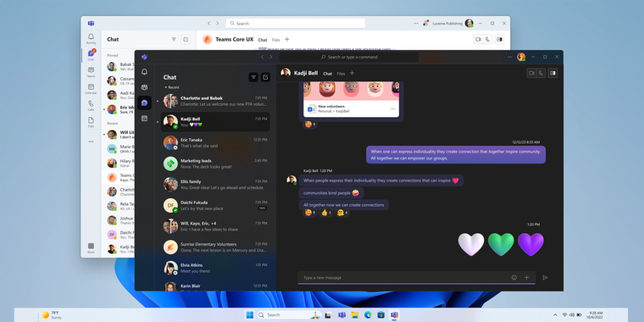
Task: Open Sunrise Elementary Volunteers chat
Action: click(x=215, y=247)
